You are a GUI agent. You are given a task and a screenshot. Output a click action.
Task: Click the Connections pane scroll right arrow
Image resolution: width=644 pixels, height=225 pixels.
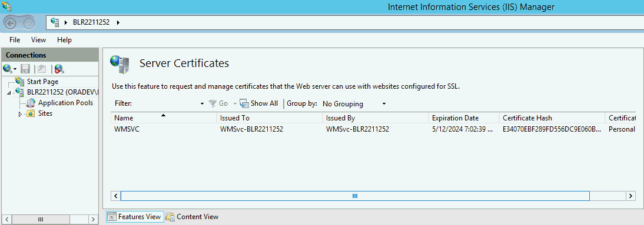93,219
